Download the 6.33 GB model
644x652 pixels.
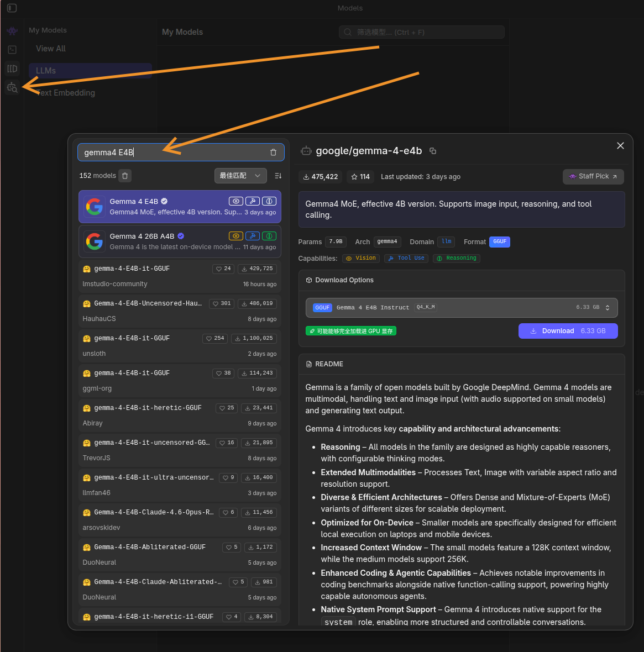pos(568,331)
